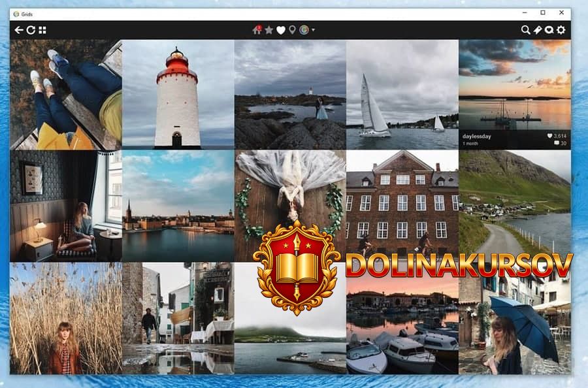
Task: Open the sailboat photo
Action: (x=402, y=95)
